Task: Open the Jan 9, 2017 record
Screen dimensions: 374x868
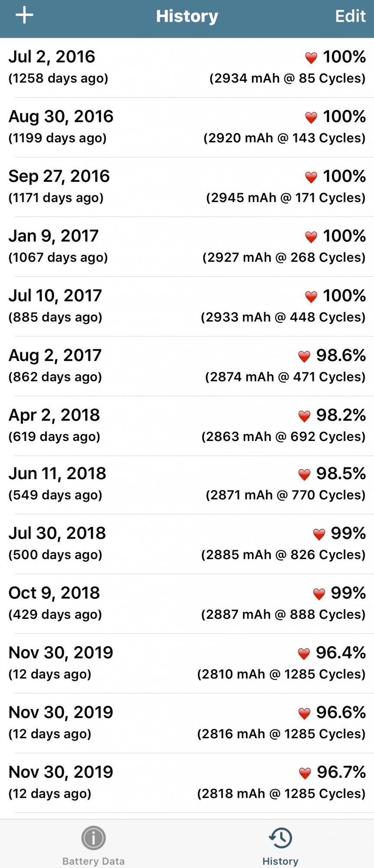Action: pyautogui.click(x=187, y=247)
